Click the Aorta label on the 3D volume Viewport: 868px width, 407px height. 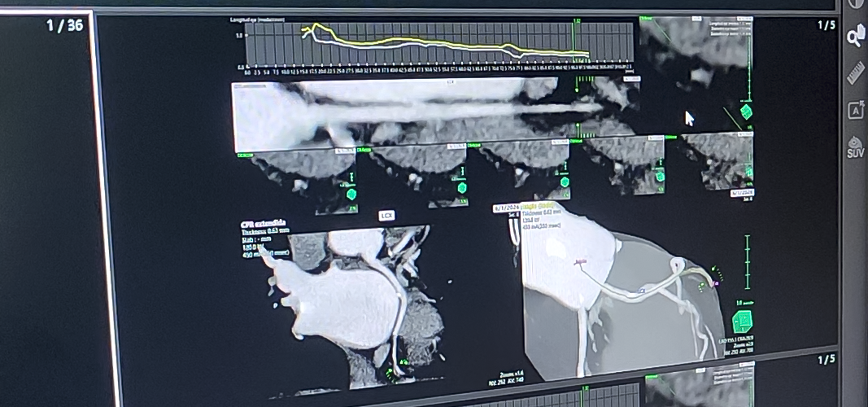[x=581, y=260]
